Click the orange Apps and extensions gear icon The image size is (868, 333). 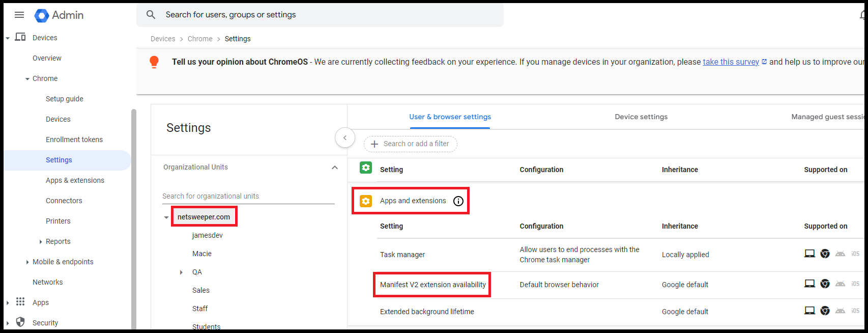pyautogui.click(x=366, y=201)
